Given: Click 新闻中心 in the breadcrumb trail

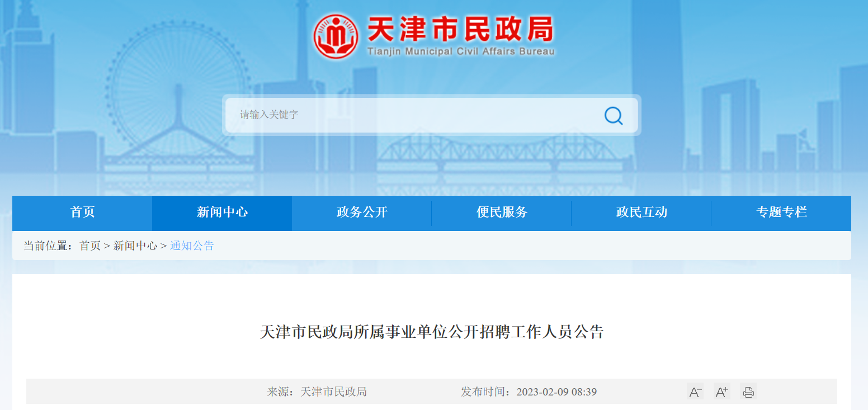Looking at the screenshot, I should pyautogui.click(x=135, y=246).
